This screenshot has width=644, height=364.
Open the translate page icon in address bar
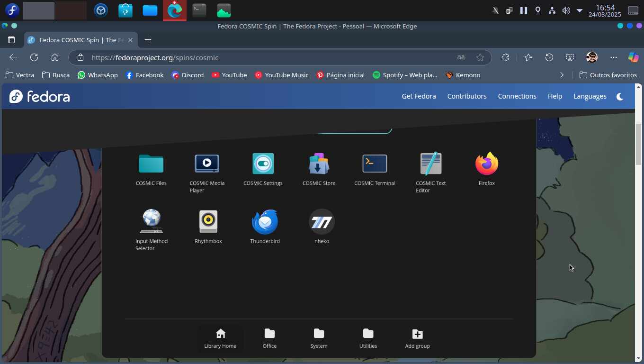(461, 57)
